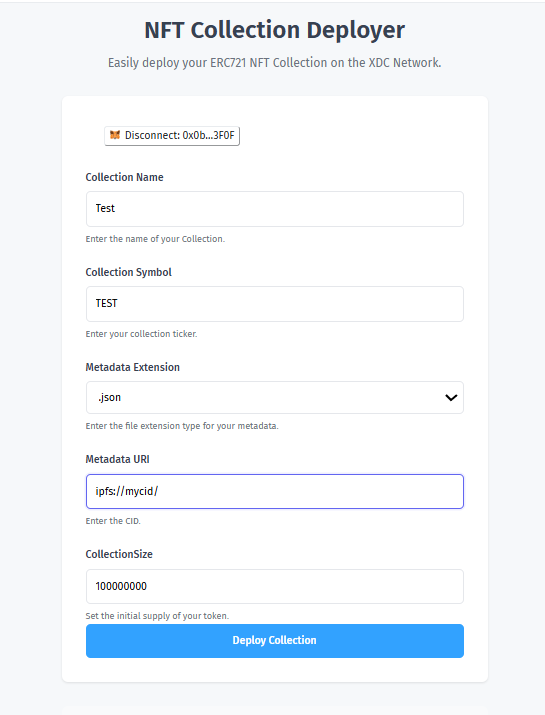Click the NFT Collection Deployer heading
The image size is (545, 715).
[275, 30]
